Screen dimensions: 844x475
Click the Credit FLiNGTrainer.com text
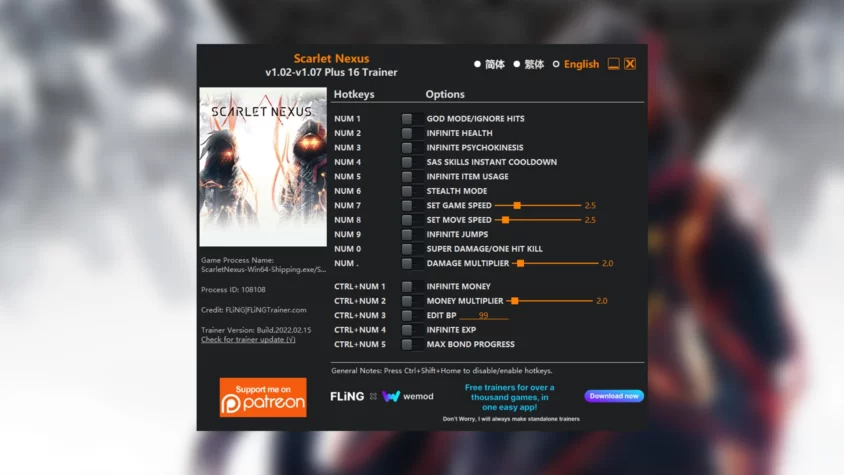click(254, 310)
